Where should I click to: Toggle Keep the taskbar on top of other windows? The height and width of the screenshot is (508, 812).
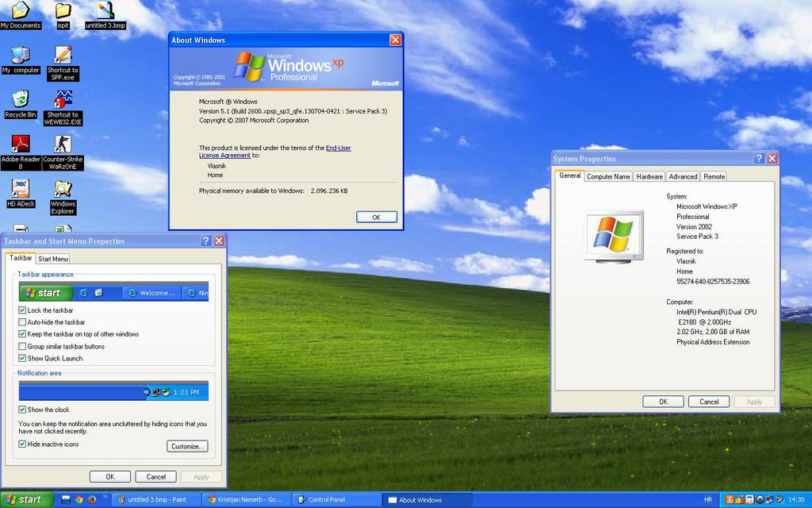point(22,334)
